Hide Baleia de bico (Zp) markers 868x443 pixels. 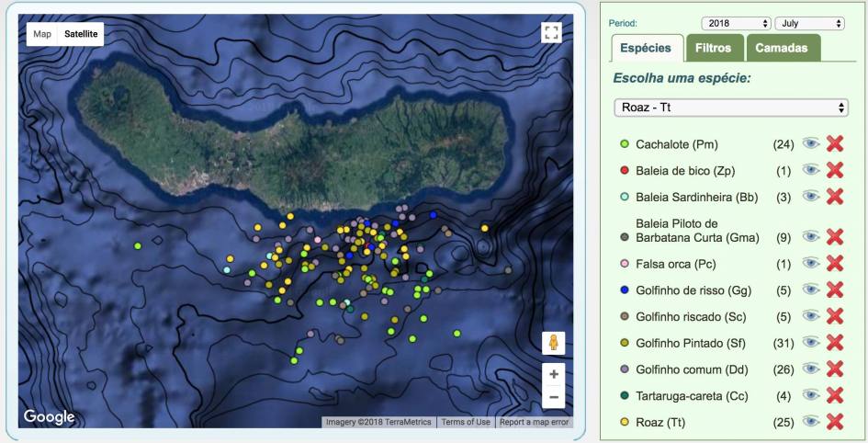coord(811,170)
